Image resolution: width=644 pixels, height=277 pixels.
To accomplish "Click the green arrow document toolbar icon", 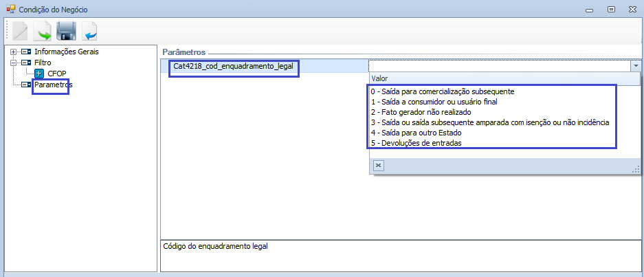I will [x=43, y=31].
